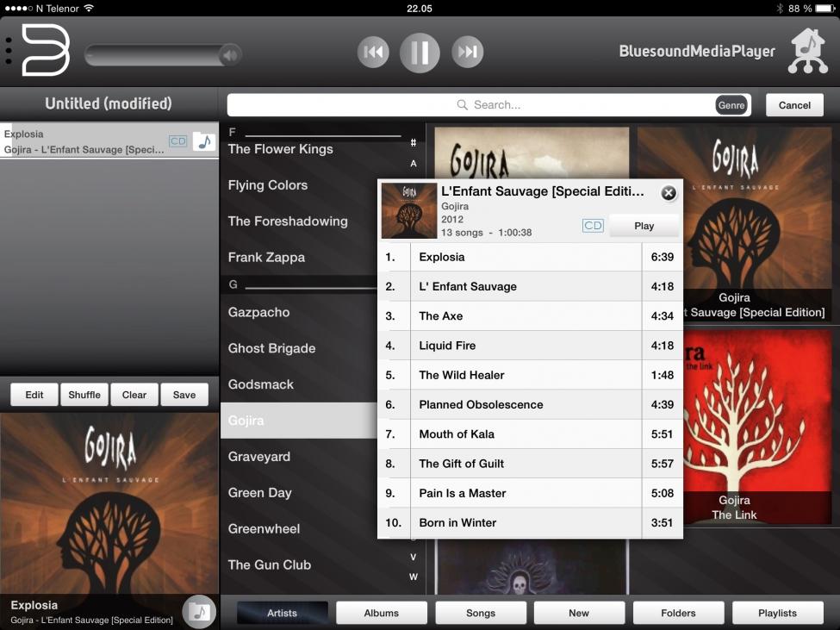
Task: Select the highlighted Gojira artist row
Action: pyautogui.click(x=299, y=421)
